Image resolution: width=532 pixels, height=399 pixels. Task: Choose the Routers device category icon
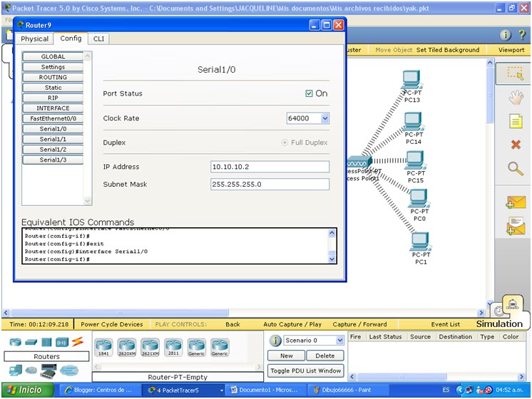15,342
